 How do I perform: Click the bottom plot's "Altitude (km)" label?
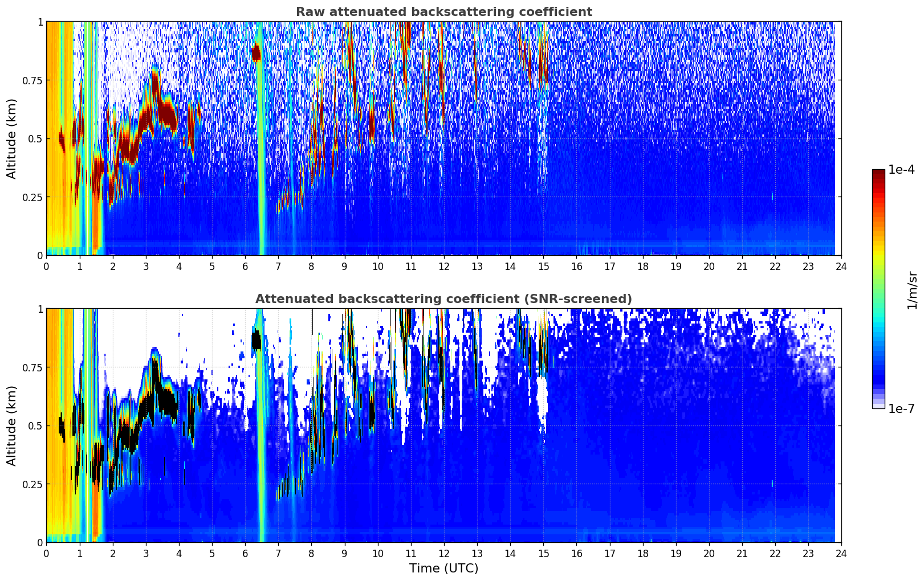coord(12,425)
